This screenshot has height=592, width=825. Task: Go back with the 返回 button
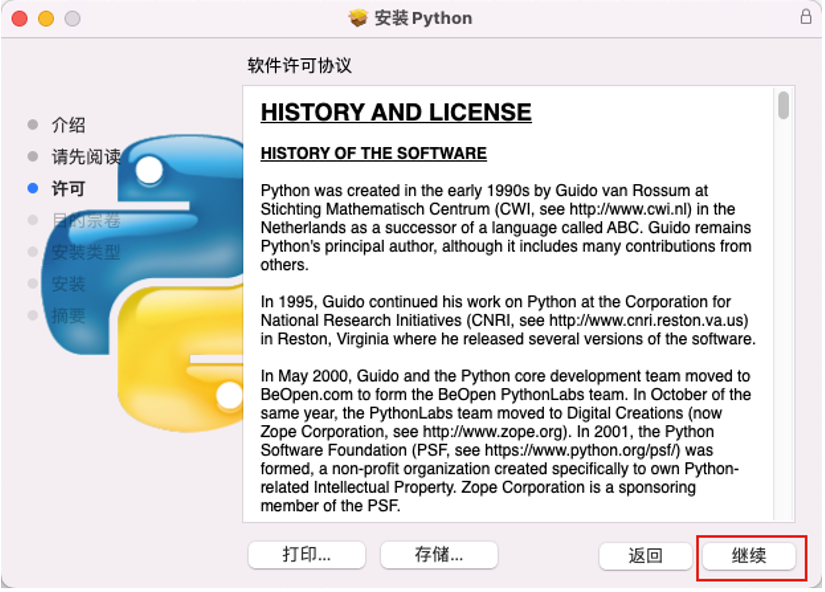tap(645, 556)
